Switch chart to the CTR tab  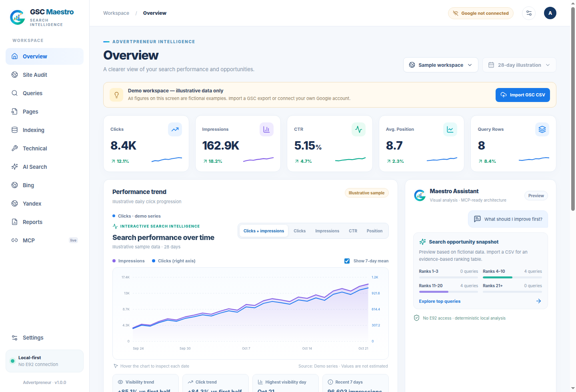click(353, 231)
